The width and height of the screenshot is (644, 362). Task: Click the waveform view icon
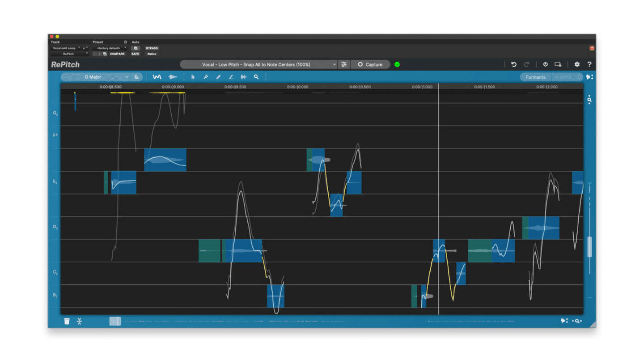[173, 77]
